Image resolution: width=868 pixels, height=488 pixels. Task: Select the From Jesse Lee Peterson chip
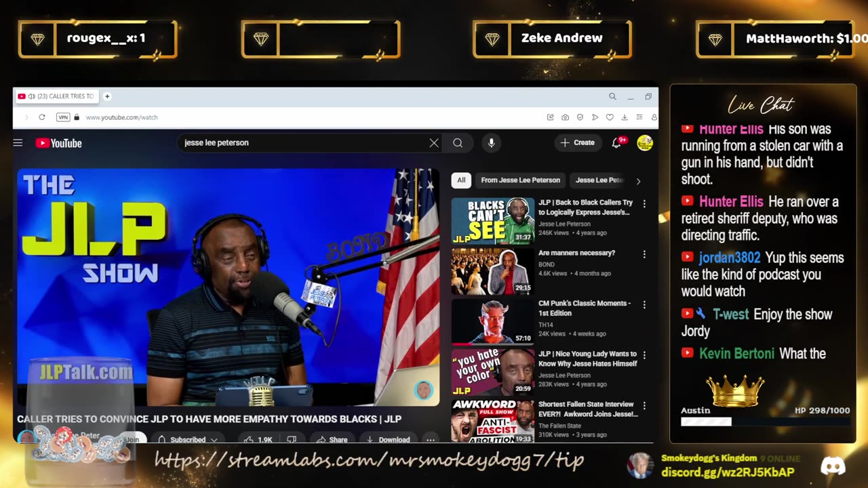520,180
